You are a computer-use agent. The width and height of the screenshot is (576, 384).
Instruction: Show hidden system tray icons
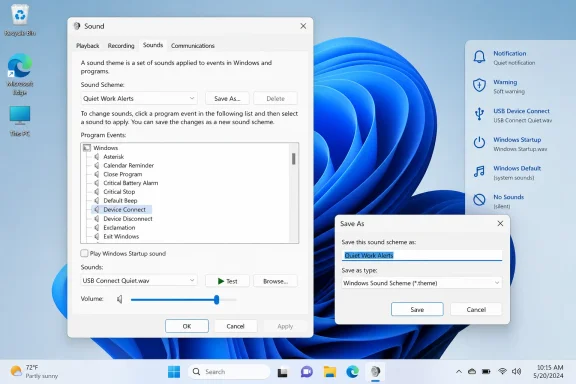[459, 372]
